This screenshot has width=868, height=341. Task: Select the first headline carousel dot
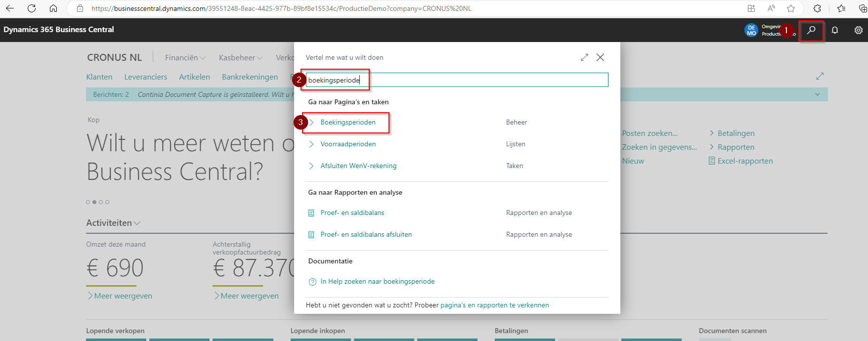click(x=88, y=202)
